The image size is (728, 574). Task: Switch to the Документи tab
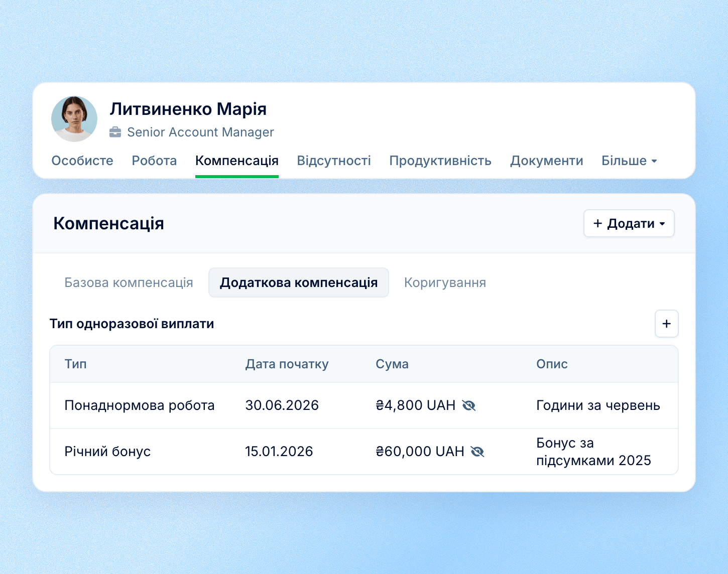[x=547, y=161]
